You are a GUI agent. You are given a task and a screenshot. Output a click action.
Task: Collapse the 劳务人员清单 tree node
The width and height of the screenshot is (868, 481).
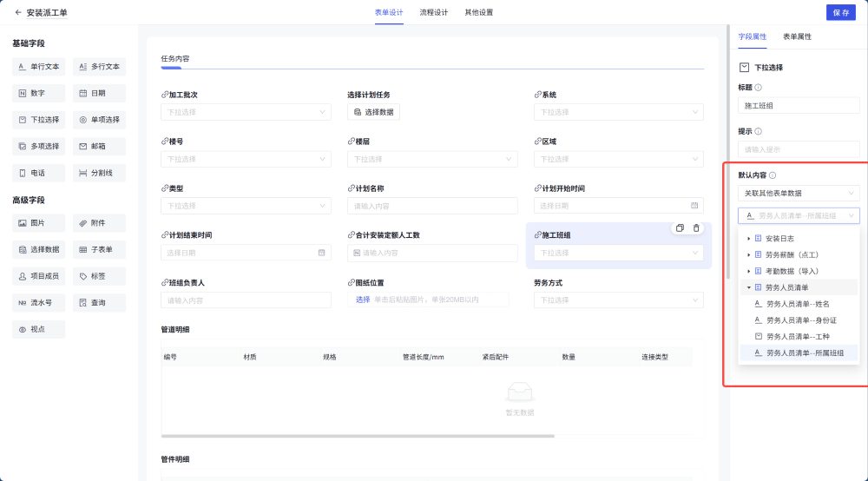[749, 287]
